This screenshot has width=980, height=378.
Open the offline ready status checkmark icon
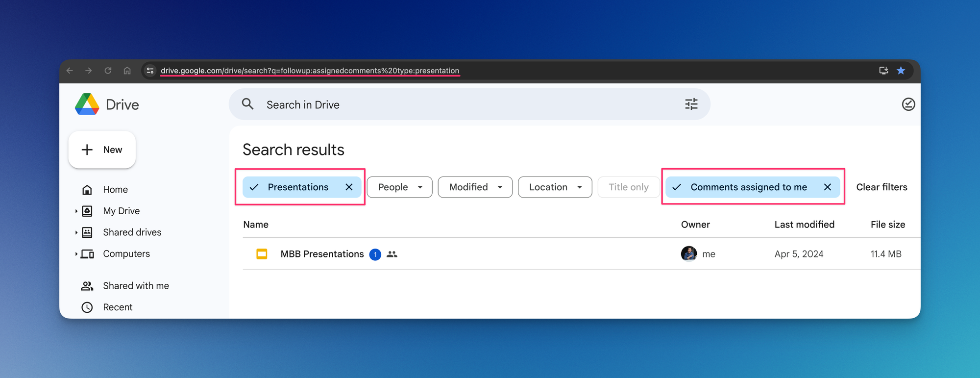point(908,104)
